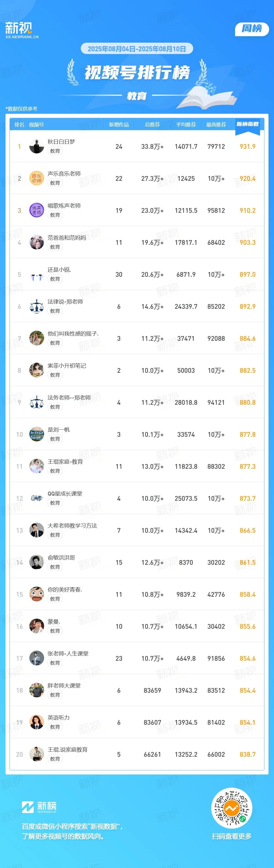Viewport: 274px width, 868px height.
Task: Open the 俞敏洪洪哥 account name
Action: [61, 558]
